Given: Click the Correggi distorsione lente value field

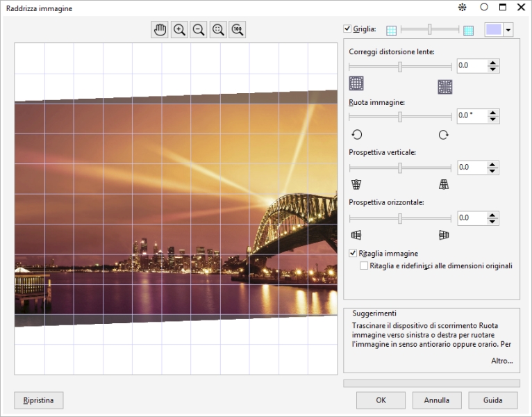Looking at the screenshot, I should pyautogui.click(x=471, y=66).
